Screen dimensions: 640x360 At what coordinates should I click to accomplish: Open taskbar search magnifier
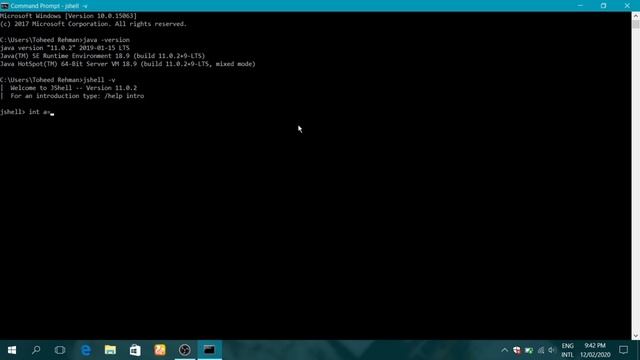click(x=36, y=350)
